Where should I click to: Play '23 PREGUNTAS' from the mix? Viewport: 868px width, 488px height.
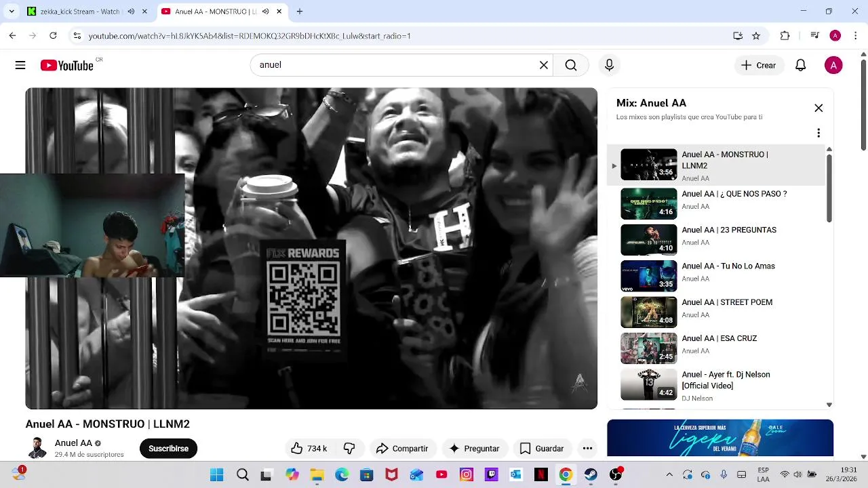point(716,240)
